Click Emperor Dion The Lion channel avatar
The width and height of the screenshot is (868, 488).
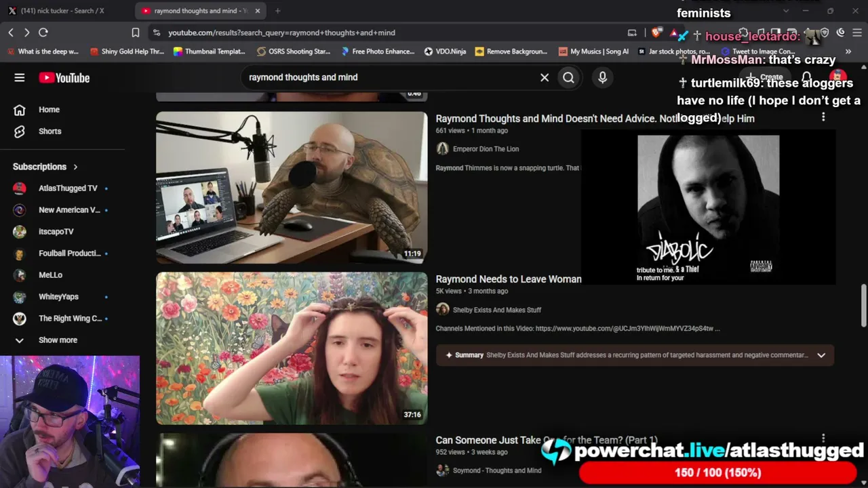point(443,148)
